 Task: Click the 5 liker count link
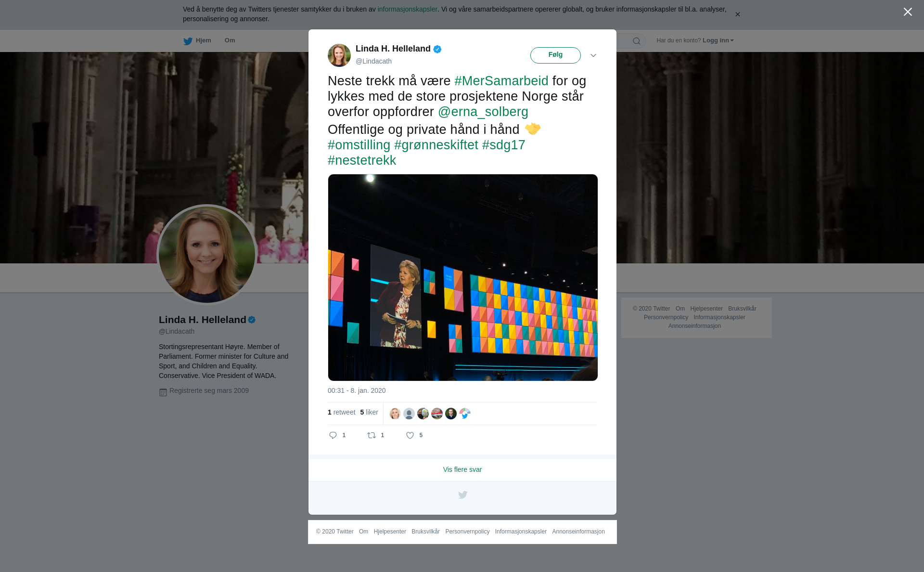pos(369,413)
